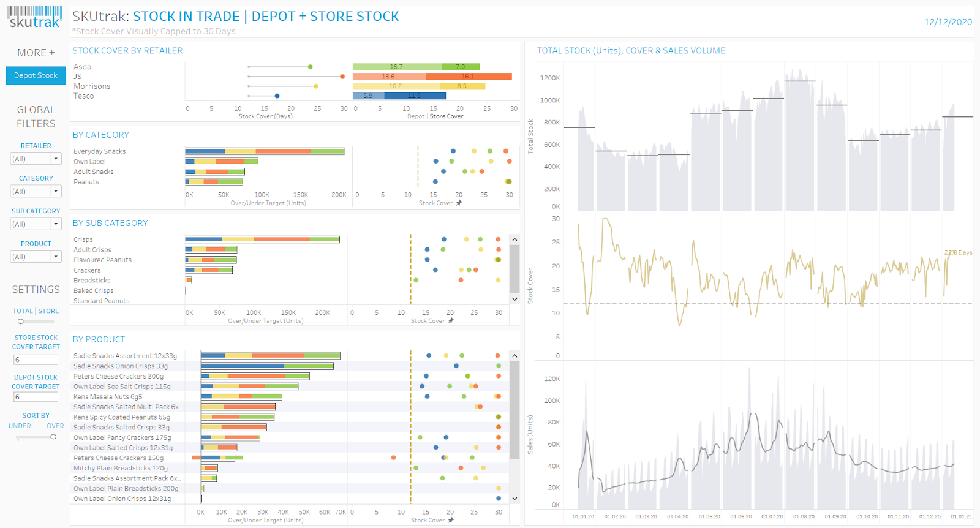This screenshot has width=980, height=528.
Task: Select the Everyday Snacks category
Action: click(x=100, y=151)
